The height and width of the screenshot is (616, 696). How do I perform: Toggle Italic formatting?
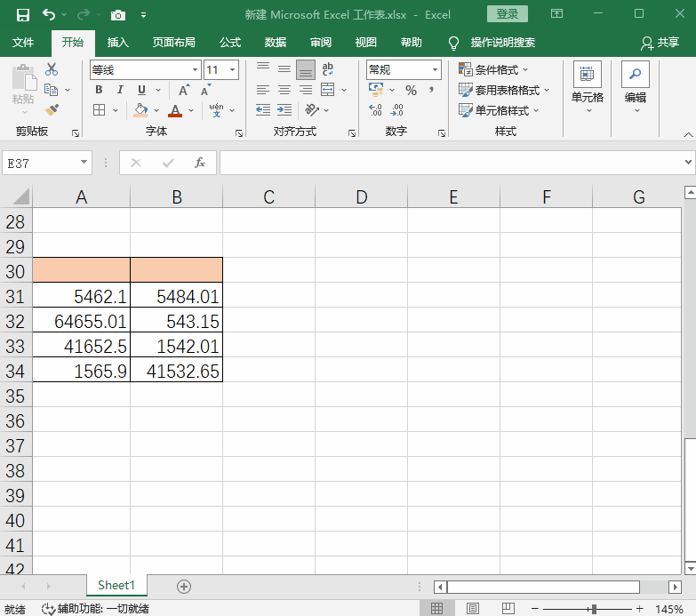[120, 90]
